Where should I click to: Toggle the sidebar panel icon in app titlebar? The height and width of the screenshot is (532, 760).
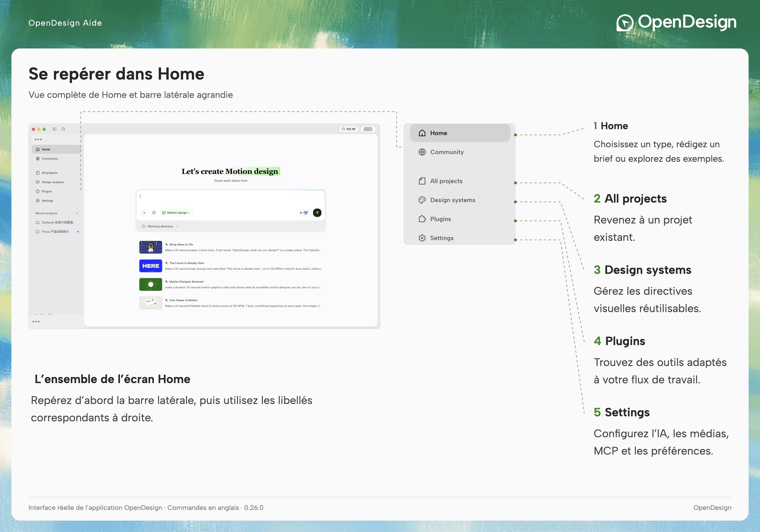(55, 129)
